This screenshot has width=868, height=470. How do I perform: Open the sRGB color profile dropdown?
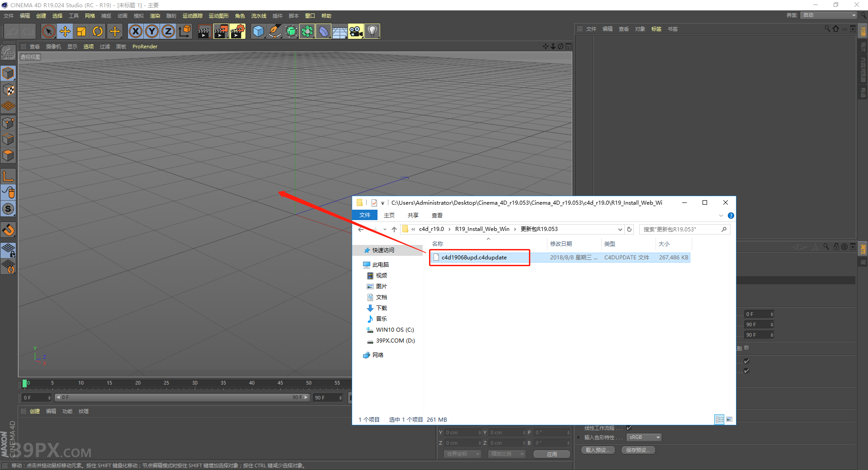[x=644, y=437]
